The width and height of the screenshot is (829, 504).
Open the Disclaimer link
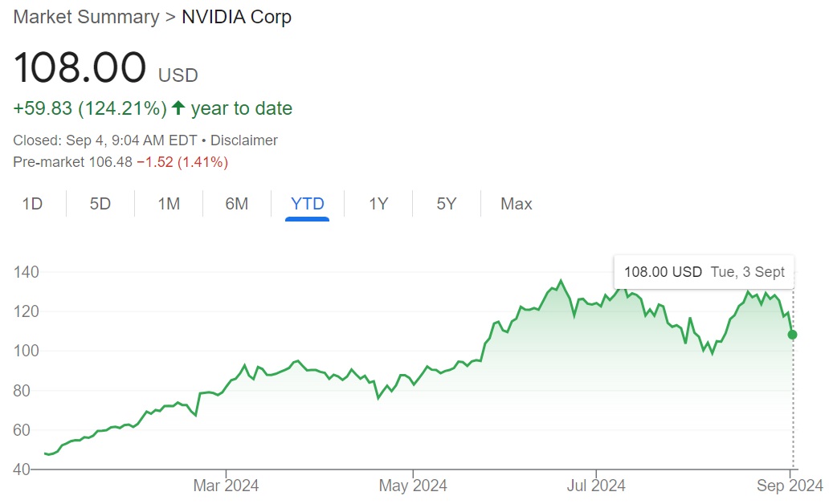244,140
